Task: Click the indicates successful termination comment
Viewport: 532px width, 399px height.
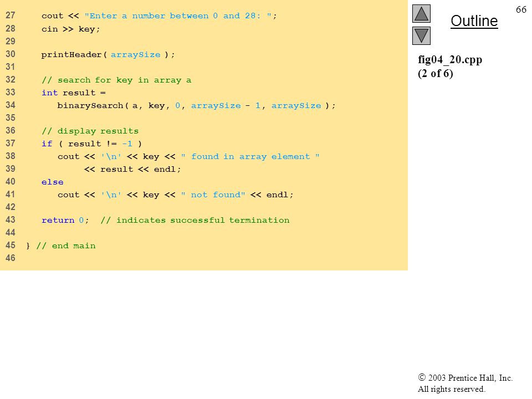Action: coord(195,220)
